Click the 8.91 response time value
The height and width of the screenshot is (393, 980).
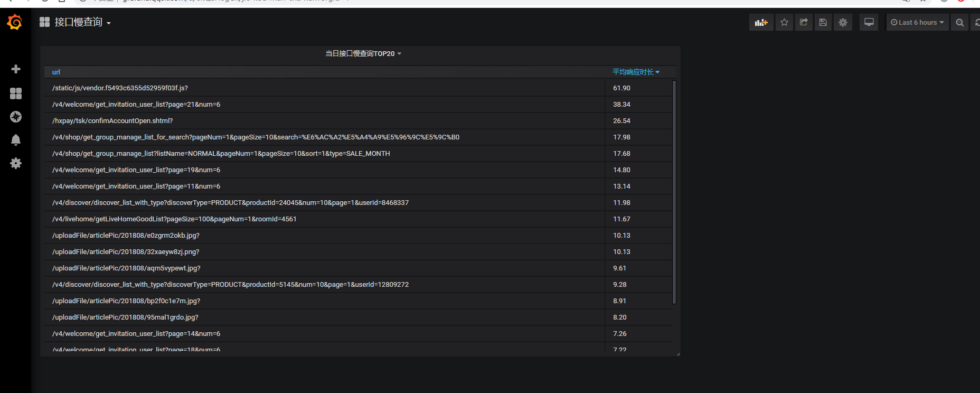tap(619, 301)
